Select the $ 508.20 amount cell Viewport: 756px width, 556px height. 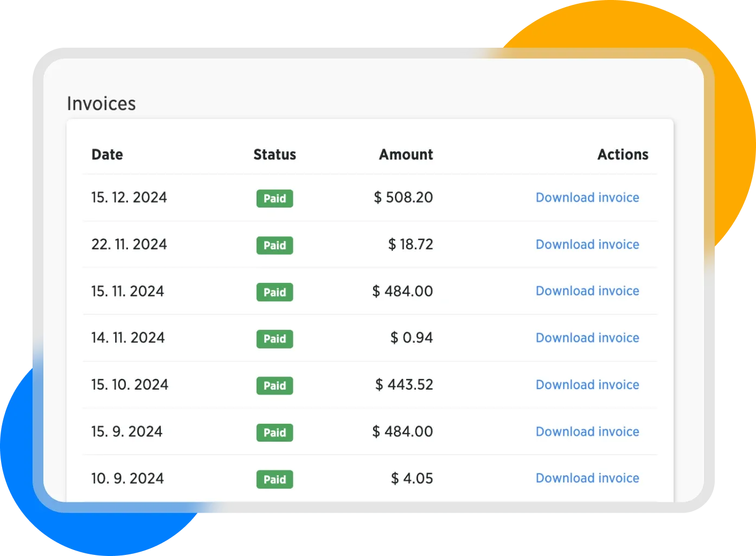[x=403, y=198]
